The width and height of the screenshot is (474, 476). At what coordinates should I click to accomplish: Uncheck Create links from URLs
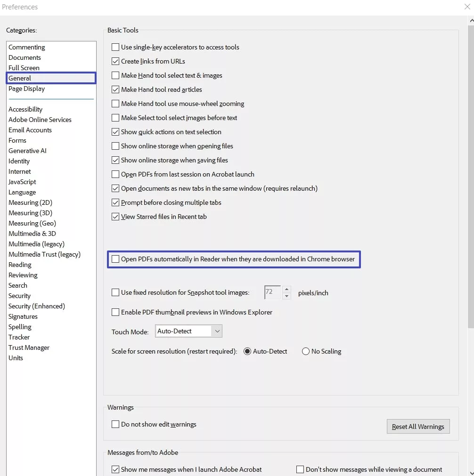(115, 61)
